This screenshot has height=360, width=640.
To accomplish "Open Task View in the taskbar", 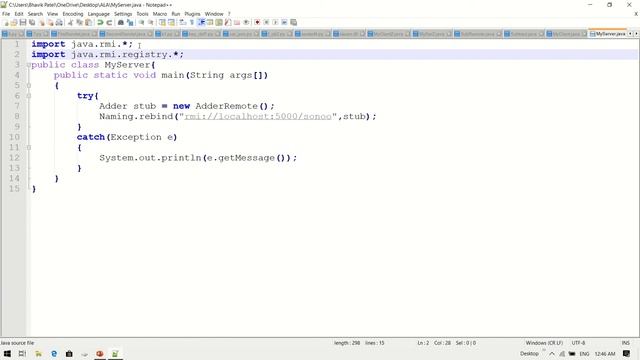I will click(22, 354).
